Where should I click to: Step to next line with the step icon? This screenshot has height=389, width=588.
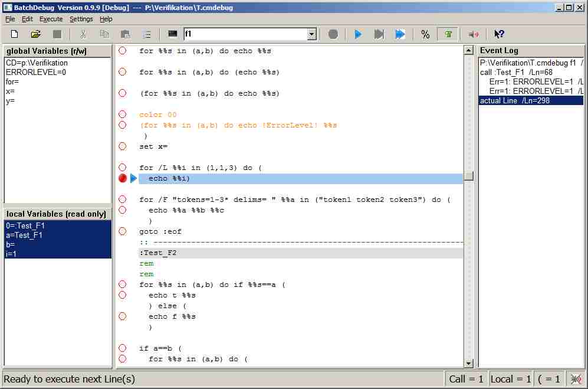coord(379,34)
